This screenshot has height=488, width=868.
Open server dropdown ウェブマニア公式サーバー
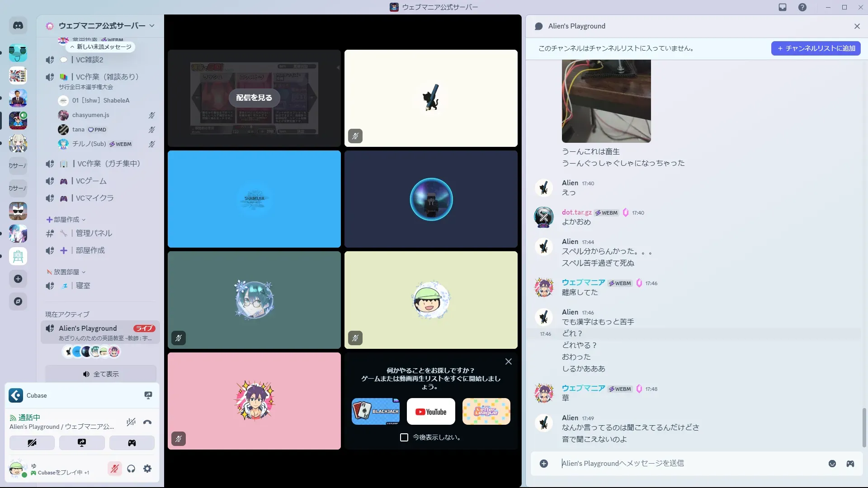click(102, 26)
